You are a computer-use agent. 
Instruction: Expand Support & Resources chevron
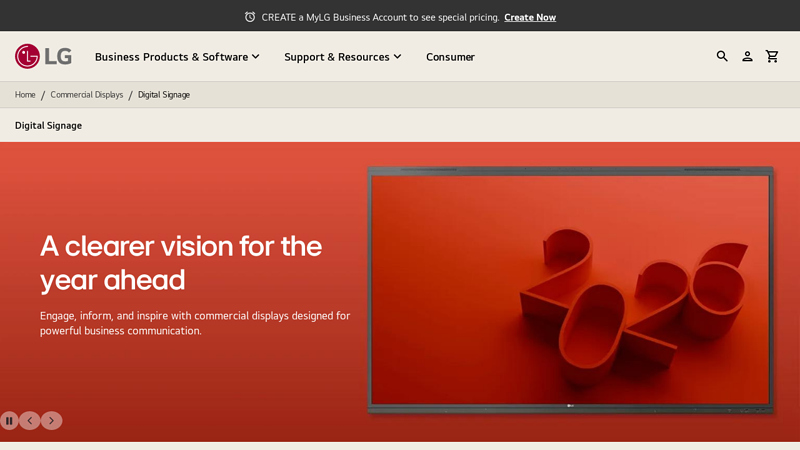click(x=397, y=57)
